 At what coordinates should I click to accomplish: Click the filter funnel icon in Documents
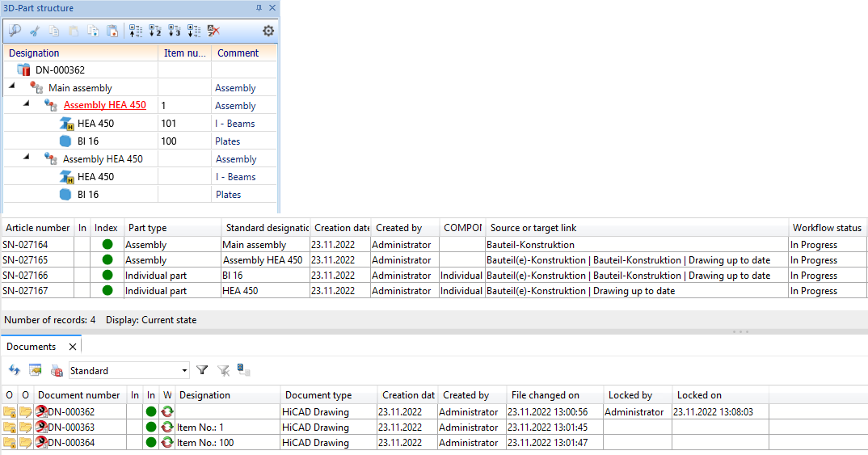202,370
